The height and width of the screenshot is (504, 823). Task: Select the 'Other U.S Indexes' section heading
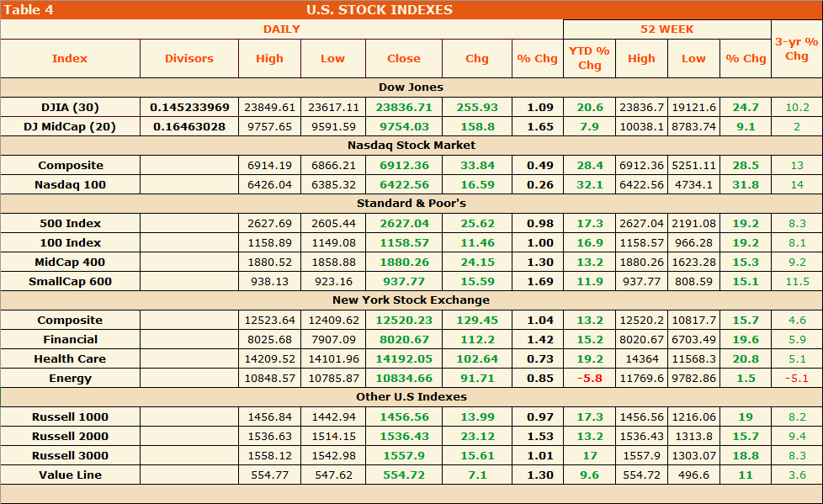(x=411, y=397)
